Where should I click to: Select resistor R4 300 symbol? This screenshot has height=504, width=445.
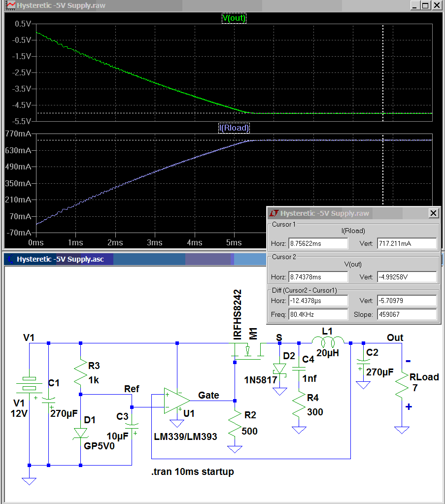point(299,404)
